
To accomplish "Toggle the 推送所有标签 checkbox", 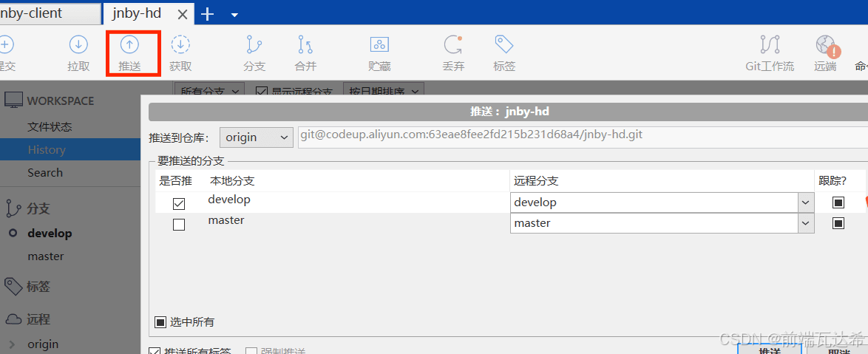I will 155,351.
